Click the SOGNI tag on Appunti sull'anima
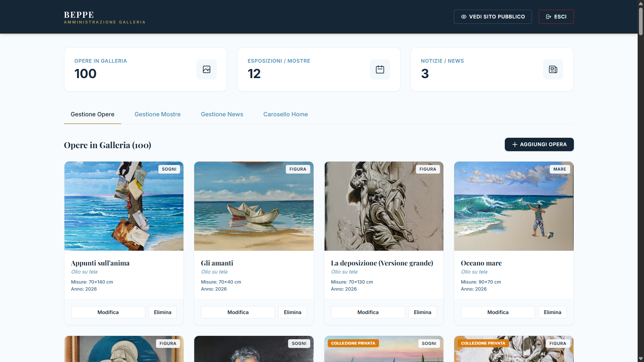644x362 pixels. tap(169, 169)
